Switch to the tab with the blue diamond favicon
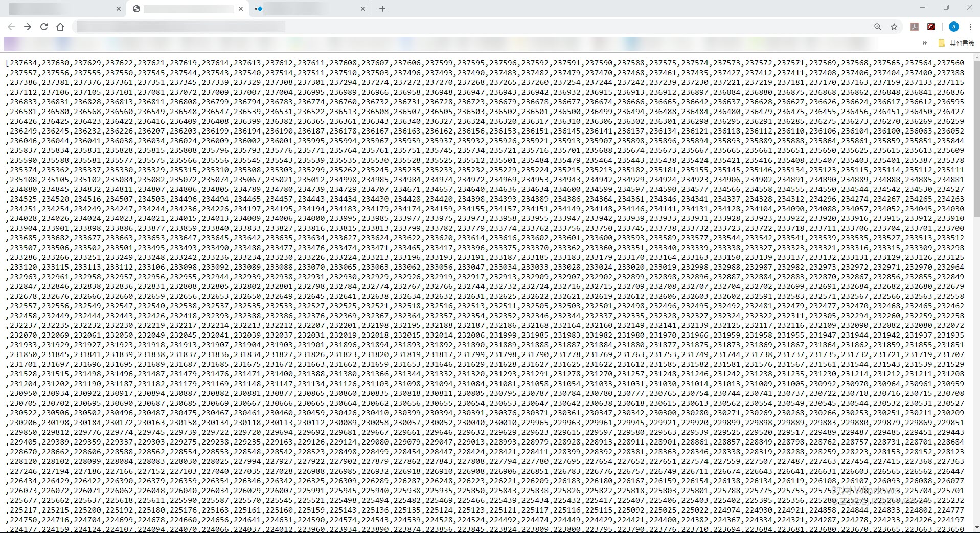The height and width of the screenshot is (533, 980). tap(310, 9)
